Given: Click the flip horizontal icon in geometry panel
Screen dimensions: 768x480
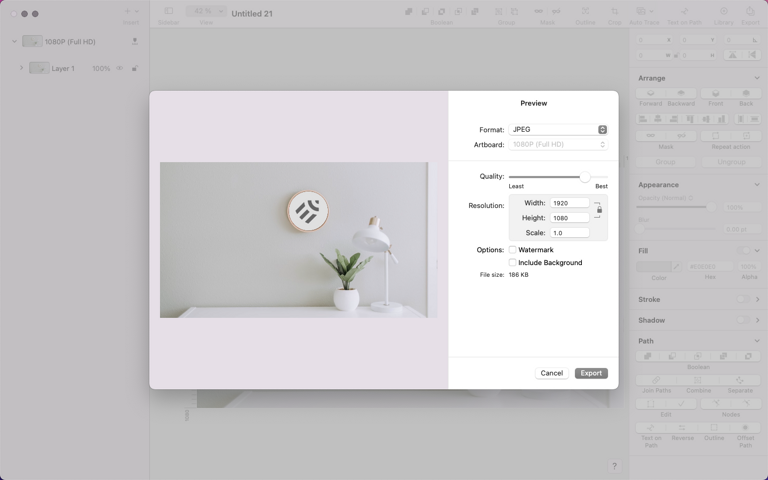Looking at the screenshot, I should (733, 55).
